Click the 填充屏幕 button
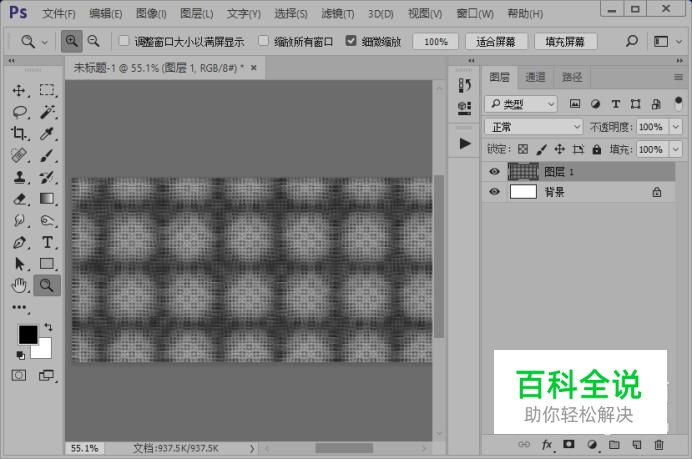This screenshot has width=692, height=459. (x=565, y=41)
